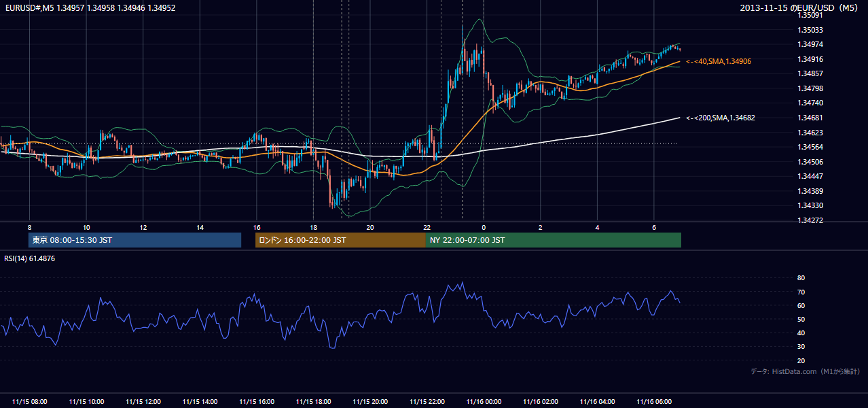Click hour tick 0 under price chart

(484, 227)
